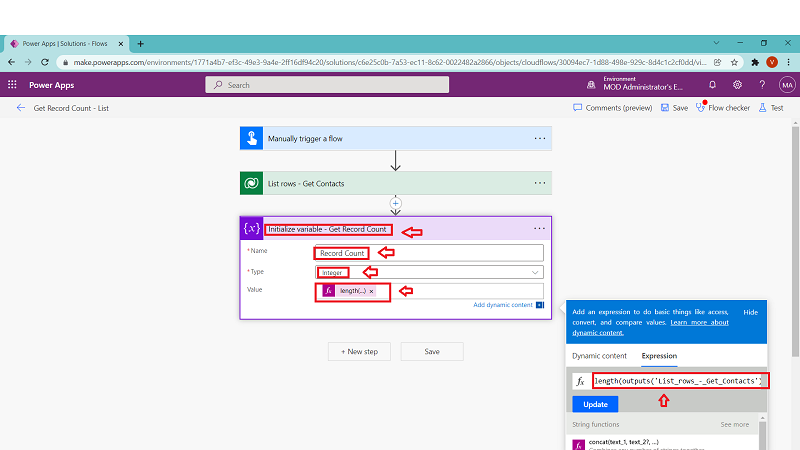The image size is (800, 450).
Task: Hide the expression help banner
Action: coord(750,312)
